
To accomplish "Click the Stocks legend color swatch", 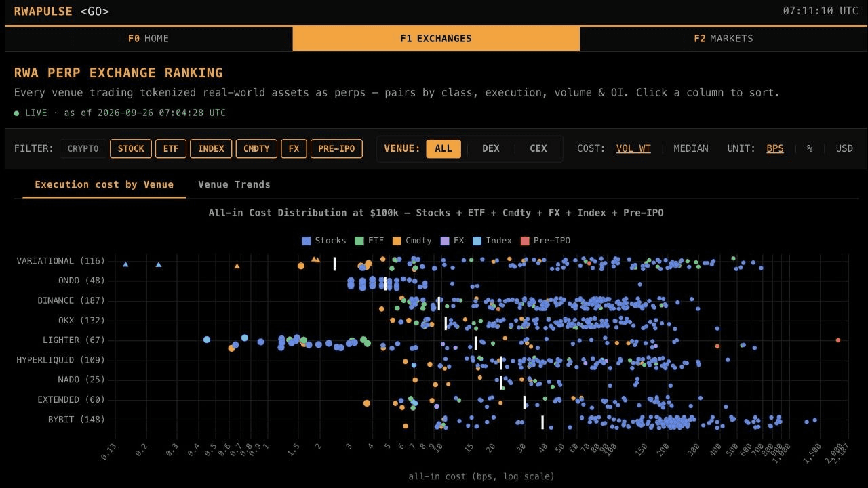I will pyautogui.click(x=307, y=241).
